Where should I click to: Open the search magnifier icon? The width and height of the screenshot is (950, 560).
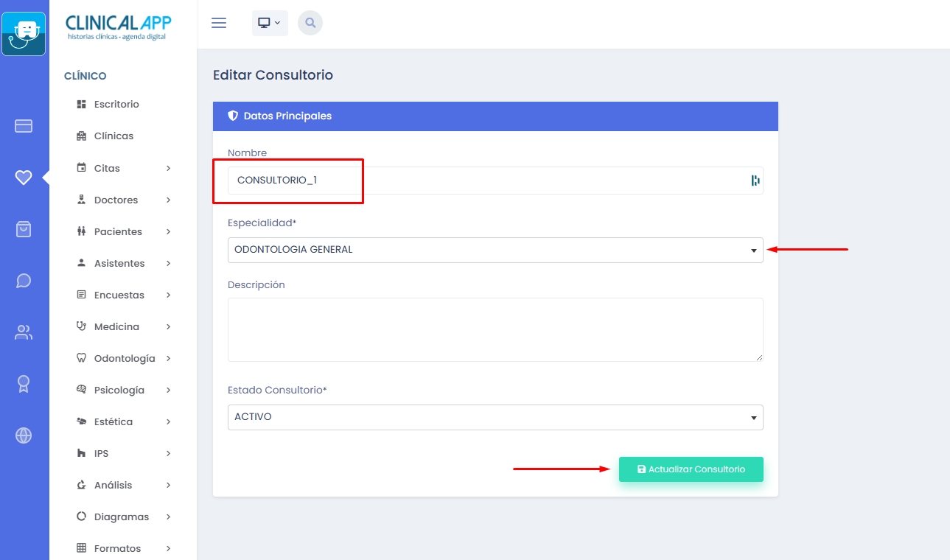tap(310, 23)
